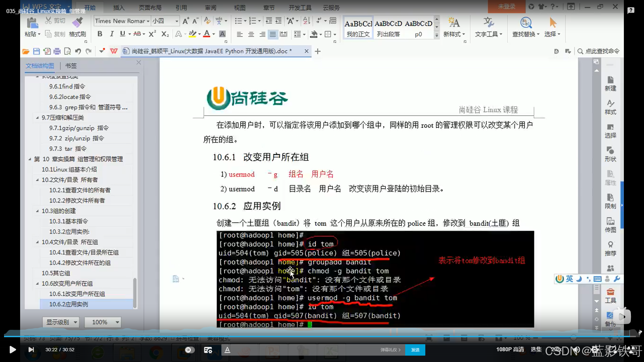
Task: Open the 插入 ribbon tab
Action: coord(119,7)
